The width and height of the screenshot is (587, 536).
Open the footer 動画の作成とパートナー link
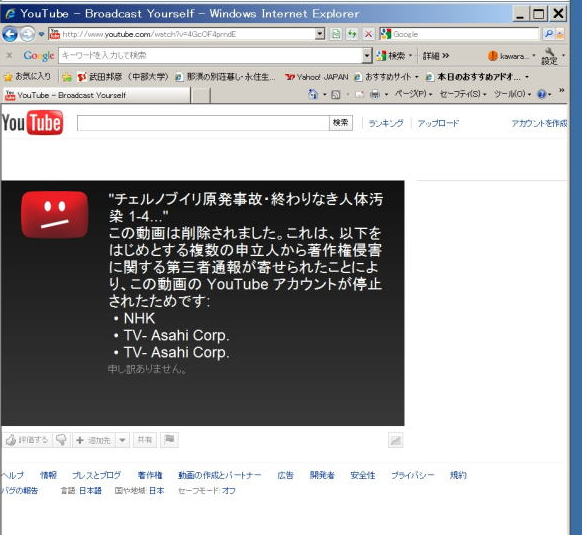220,475
